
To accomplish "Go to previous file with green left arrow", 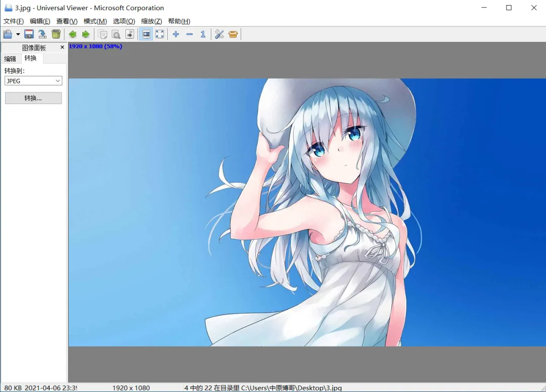I will pyautogui.click(x=72, y=34).
